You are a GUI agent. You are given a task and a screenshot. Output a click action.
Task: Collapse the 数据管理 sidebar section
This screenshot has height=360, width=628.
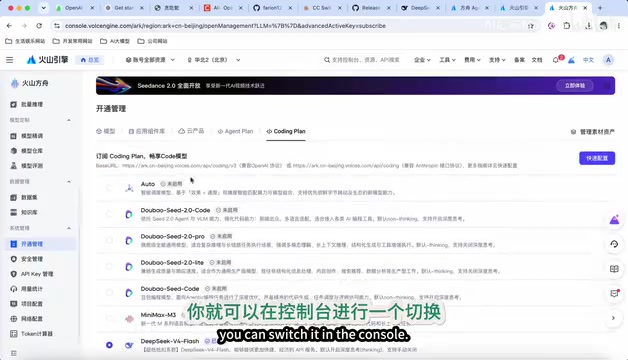pos(68,181)
